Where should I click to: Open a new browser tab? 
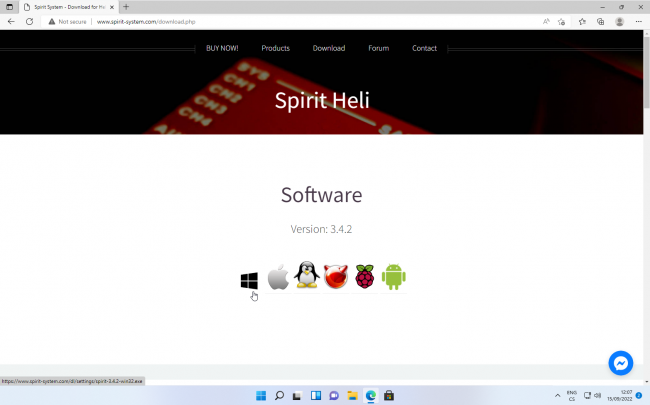pyautogui.click(x=126, y=7)
